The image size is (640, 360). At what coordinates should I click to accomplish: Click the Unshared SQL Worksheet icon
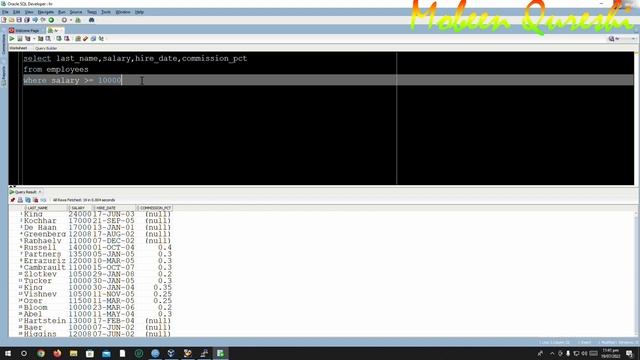[x=78, y=39]
